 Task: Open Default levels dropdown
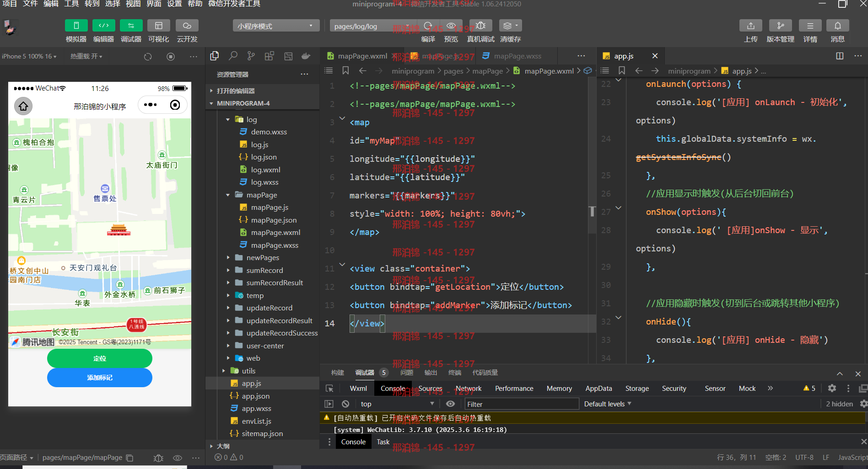608,404
